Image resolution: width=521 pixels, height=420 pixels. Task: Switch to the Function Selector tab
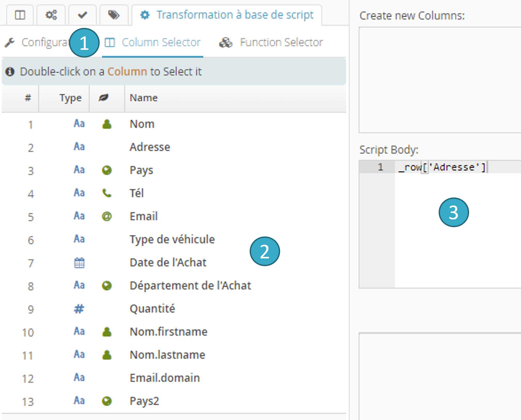271,43
